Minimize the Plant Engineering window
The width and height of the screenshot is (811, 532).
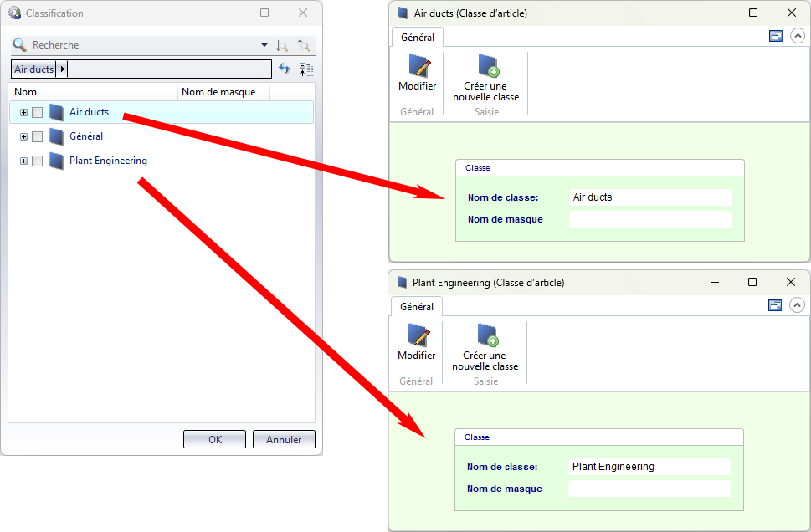tap(715, 282)
